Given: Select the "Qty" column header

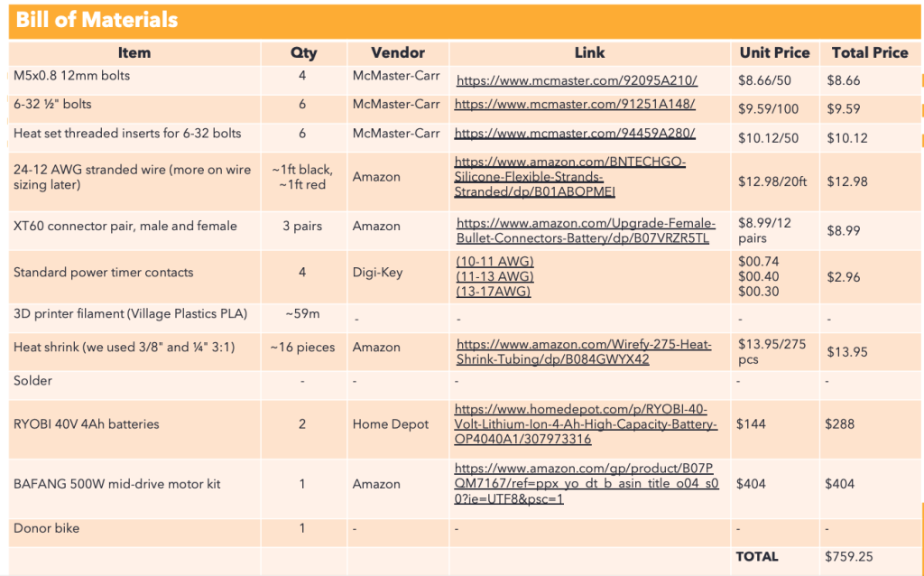Looking at the screenshot, I should click(303, 53).
